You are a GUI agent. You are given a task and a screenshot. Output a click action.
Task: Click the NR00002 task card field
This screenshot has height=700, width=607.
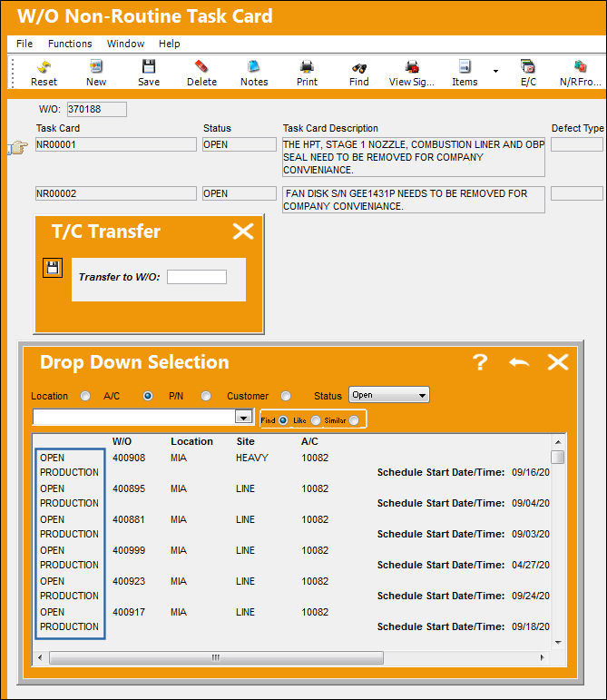[116, 193]
